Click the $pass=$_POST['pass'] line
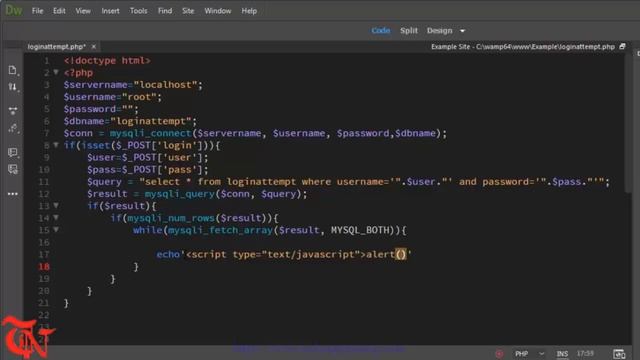The width and height of the screenshot is (640, 360). (147, 169)
